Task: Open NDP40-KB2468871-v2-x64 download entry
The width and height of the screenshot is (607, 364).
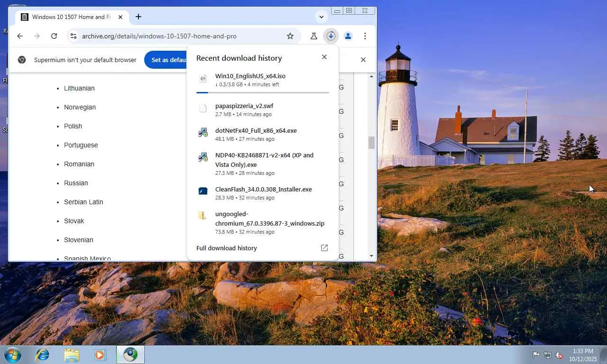Action: click(263, 164)
